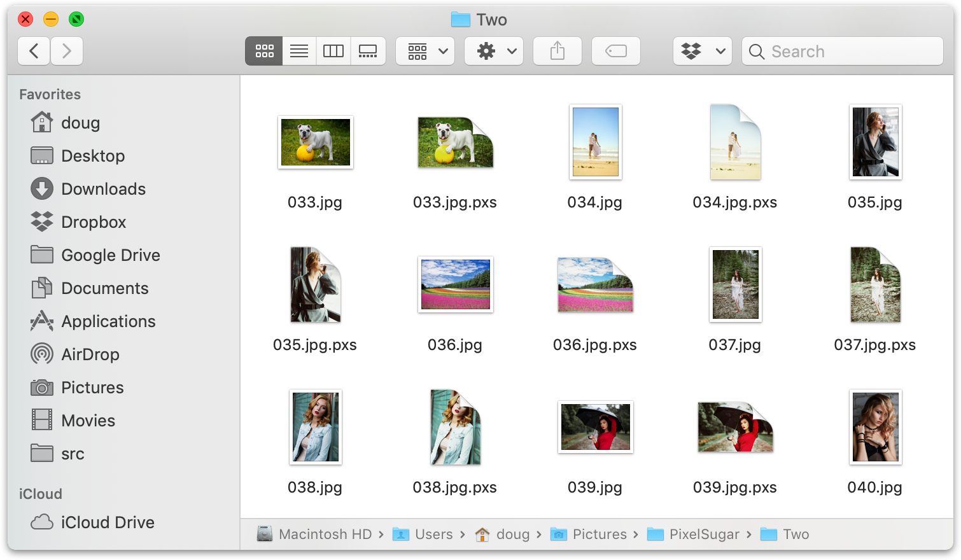This screenshot has width=961, height=560.
Task: Select AirDrop in the sidebar
Action: pyautogui.click(x=90, y=354)
